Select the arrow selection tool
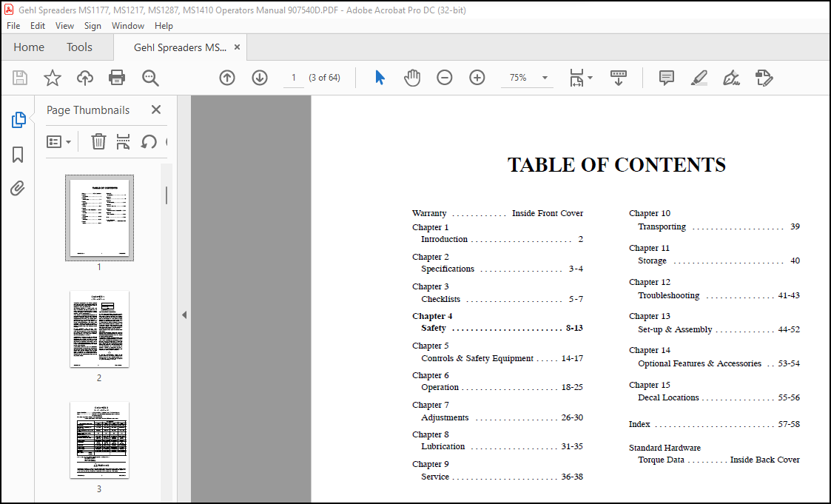The height and width of the screenshot is (504, 831). [380, 78]
